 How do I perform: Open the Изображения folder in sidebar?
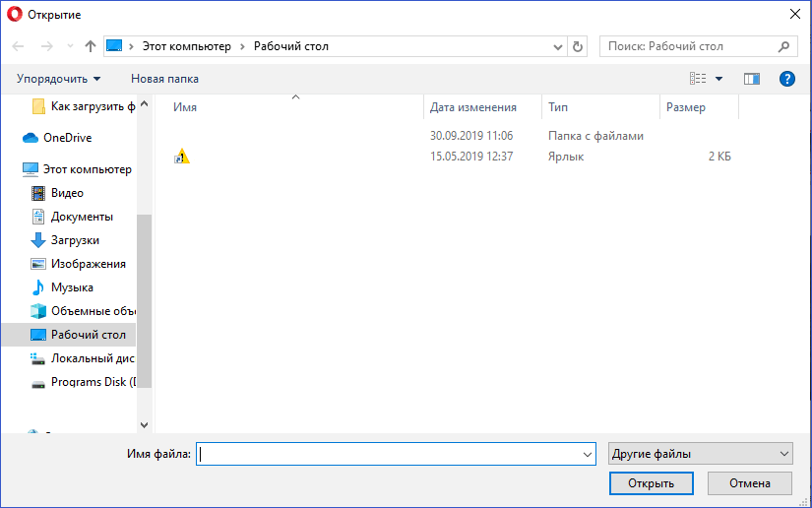pyautogui.click(x=88, y=264)
